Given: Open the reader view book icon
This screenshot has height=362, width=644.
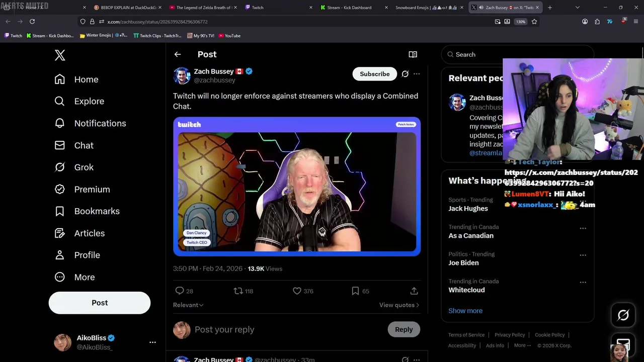Looking at the screenshot, I should pyautogui.click(x=413, y=54).
